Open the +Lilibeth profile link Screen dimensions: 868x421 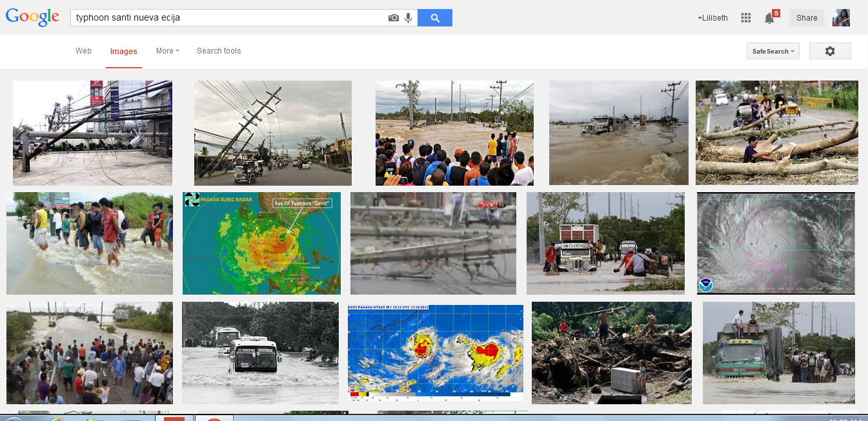click(712, 18)
